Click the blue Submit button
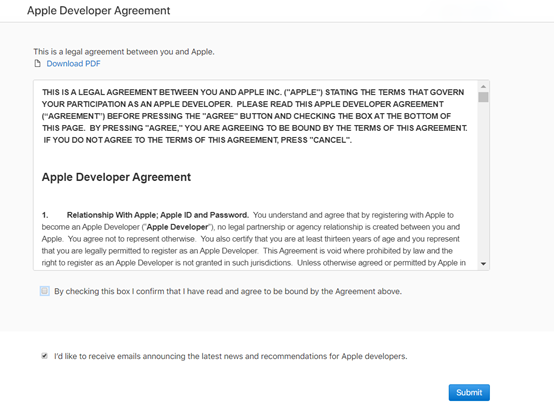 click(x=469, y=393)
